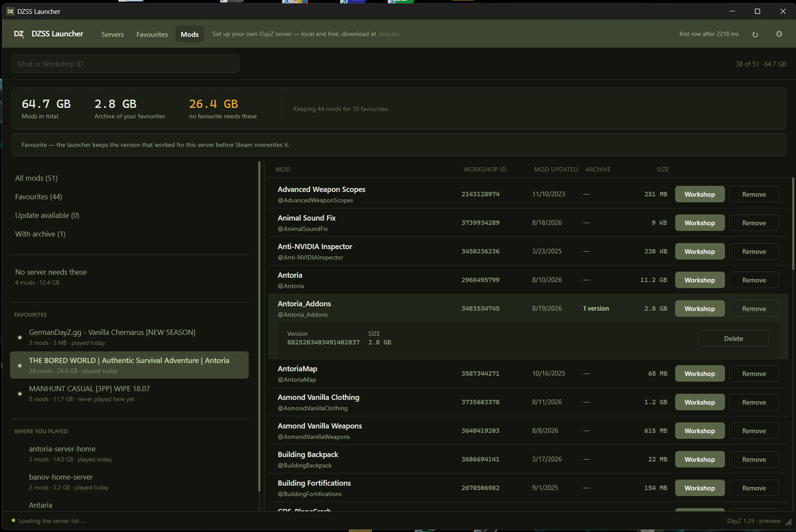Filter by Update available (0)
Viewport: 796px width, 532px height.
coord(47,215)
